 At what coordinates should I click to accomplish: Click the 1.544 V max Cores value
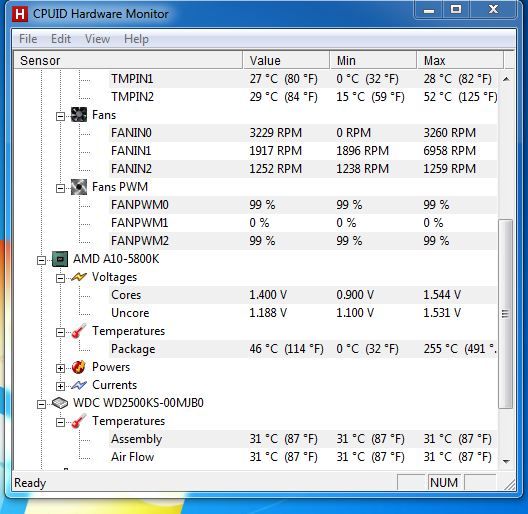point(442,295)
